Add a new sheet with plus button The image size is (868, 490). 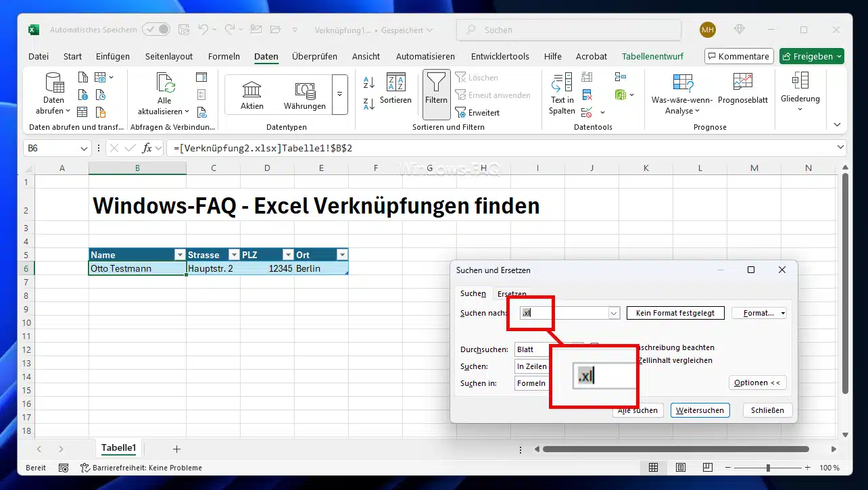click(x=176, y=449)
